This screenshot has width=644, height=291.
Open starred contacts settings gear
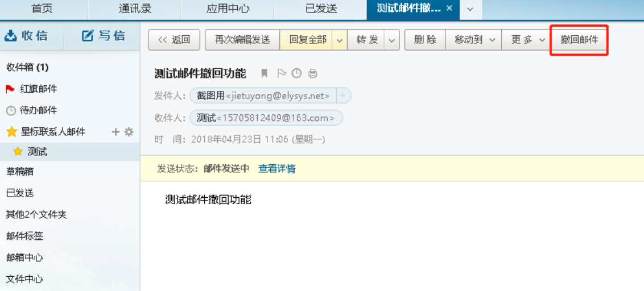pos(129,132)
